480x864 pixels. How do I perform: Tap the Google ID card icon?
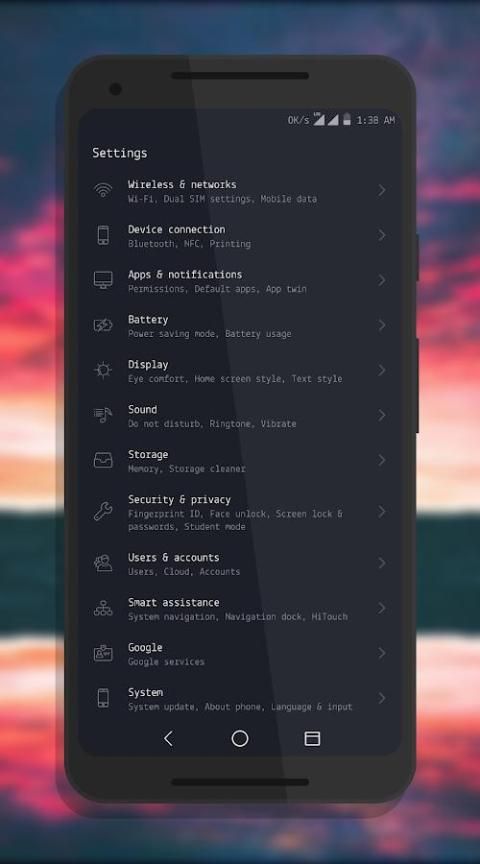103,653
